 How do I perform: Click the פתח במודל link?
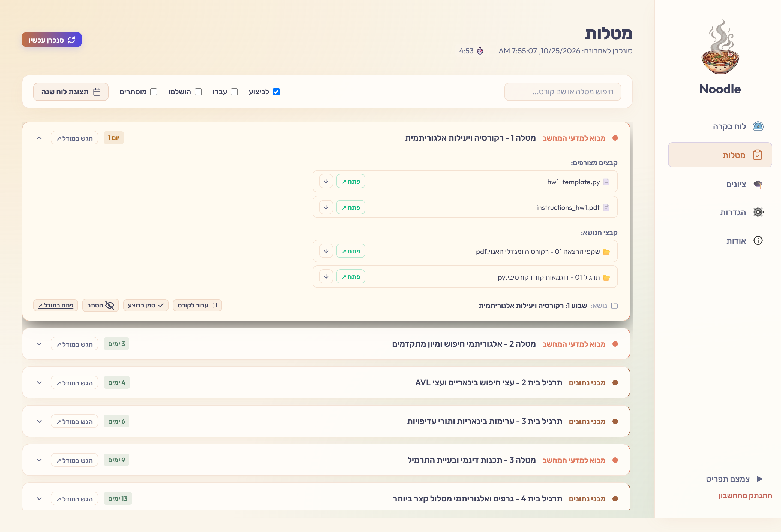(x=55, y=305)
